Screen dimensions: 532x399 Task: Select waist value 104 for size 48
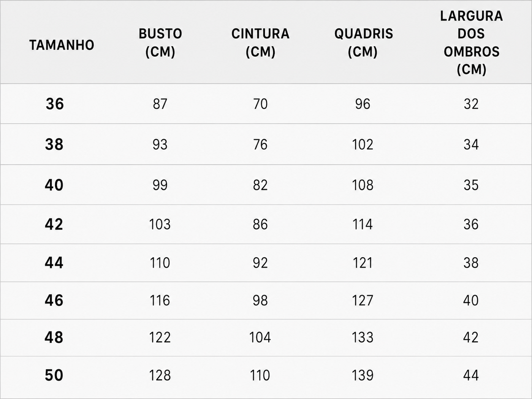(260, 337)
